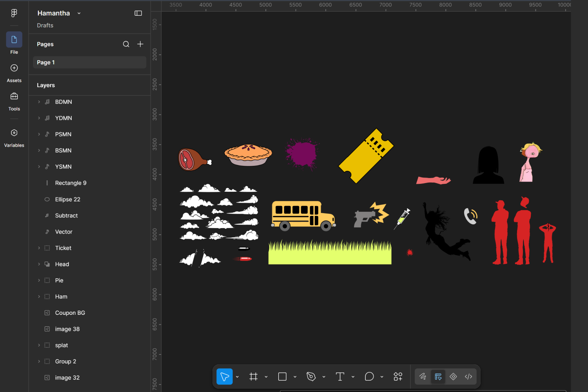
Task: Select Page 1 in the Pages list
Action: pyautogui.click(x=89, y=62)
